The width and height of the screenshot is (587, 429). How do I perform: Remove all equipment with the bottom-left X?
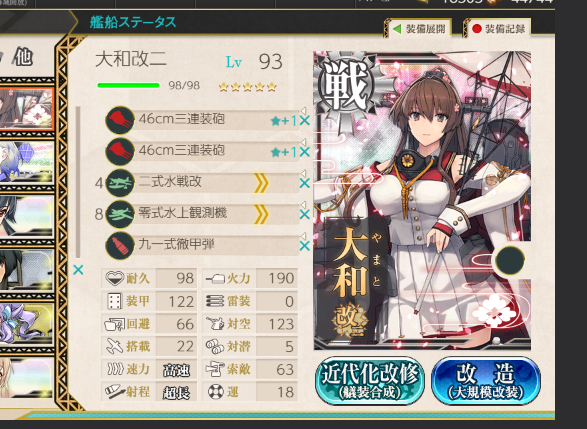pyautogui.click(x=78, y=270)
